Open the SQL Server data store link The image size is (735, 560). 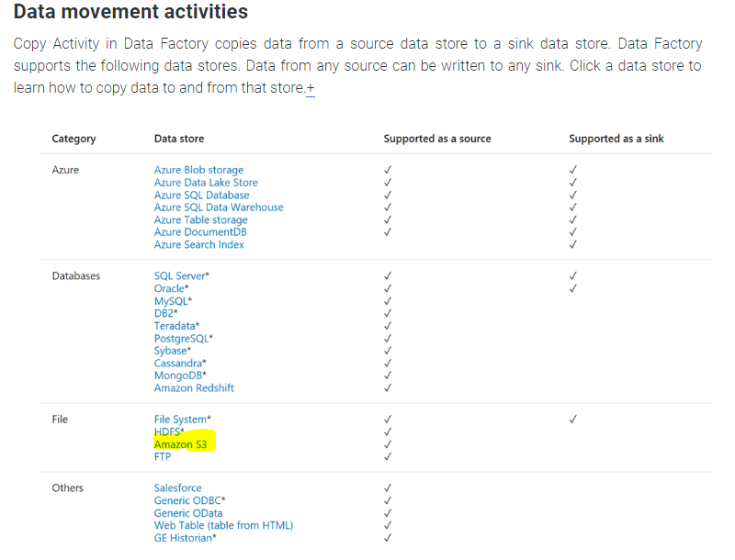click(181, 275)
